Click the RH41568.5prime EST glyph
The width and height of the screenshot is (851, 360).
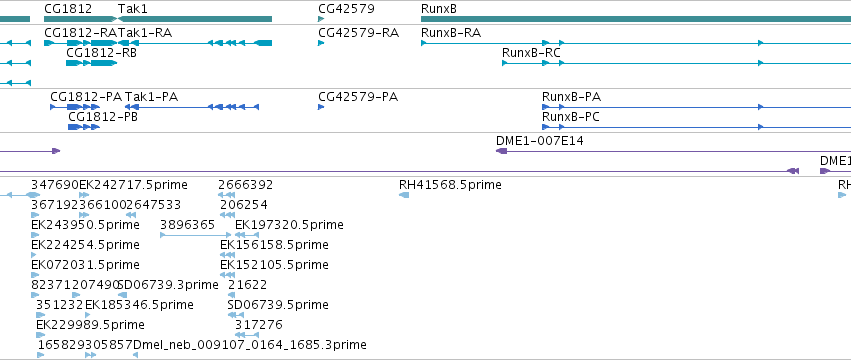tap(404, 195)
